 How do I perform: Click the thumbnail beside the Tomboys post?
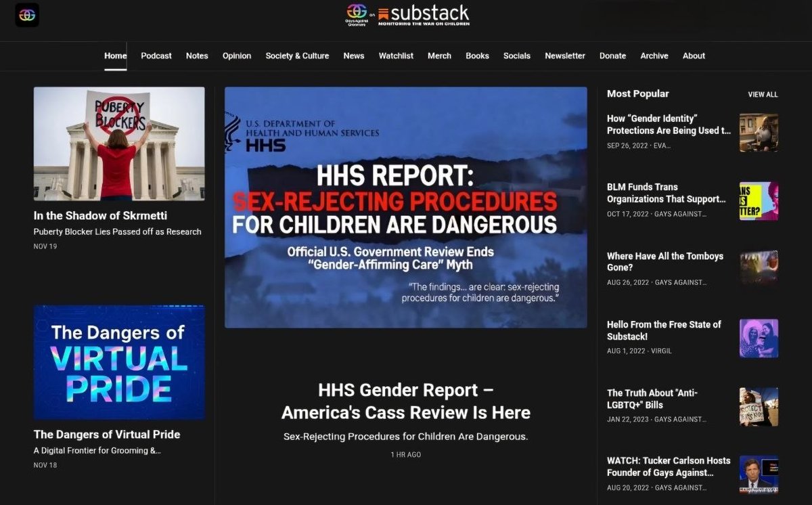coord(759,269)
